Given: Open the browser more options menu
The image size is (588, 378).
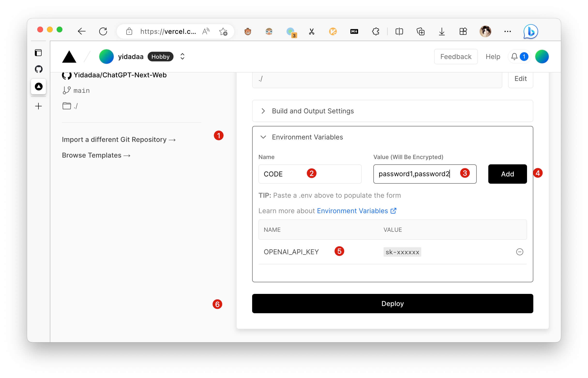Looking at the screenshot, I should 508,31.
